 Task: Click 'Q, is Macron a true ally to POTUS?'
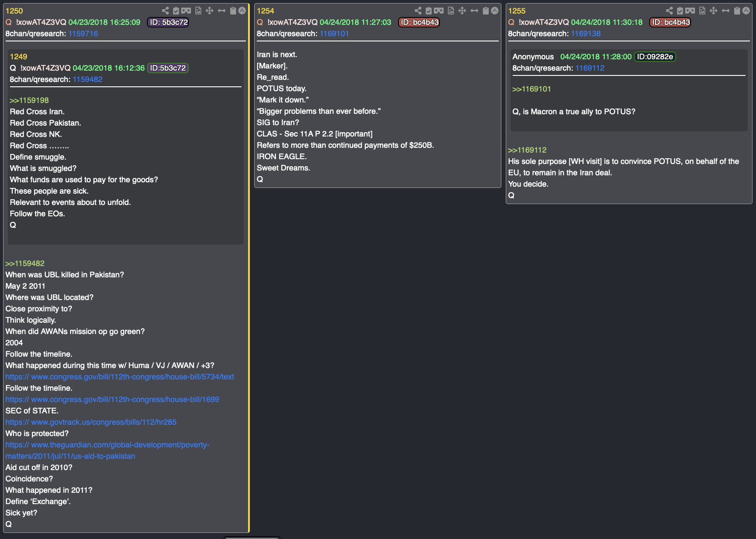(574, 112)
